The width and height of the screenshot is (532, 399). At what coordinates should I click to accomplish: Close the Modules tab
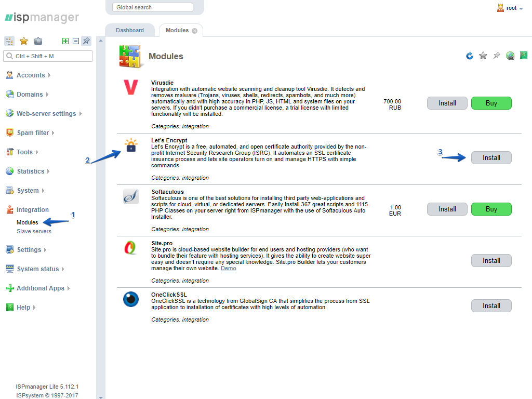pyautogui.click(x=194, y=31)
